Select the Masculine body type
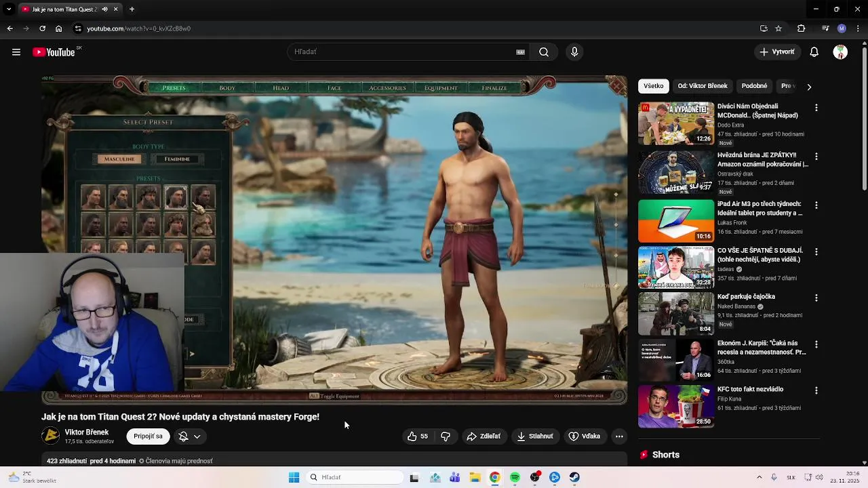 point(119,159)
